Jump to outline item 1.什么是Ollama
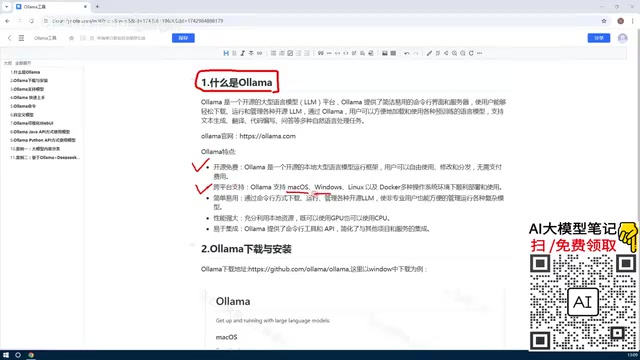The image size is (640, 360). point(25,72)
